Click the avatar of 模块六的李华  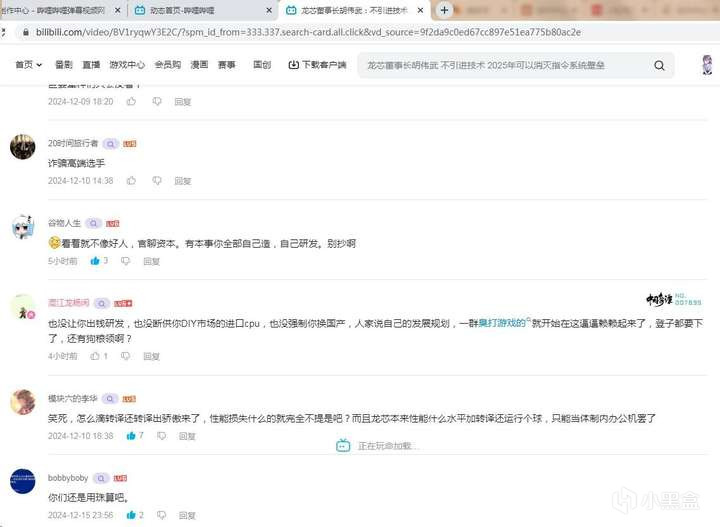point(22,402)
